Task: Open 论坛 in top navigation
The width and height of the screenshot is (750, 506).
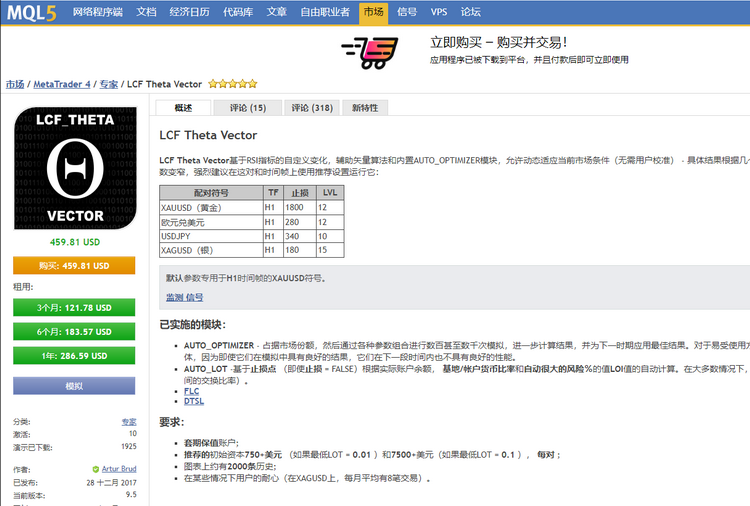Action: click(x=471, y=12)
